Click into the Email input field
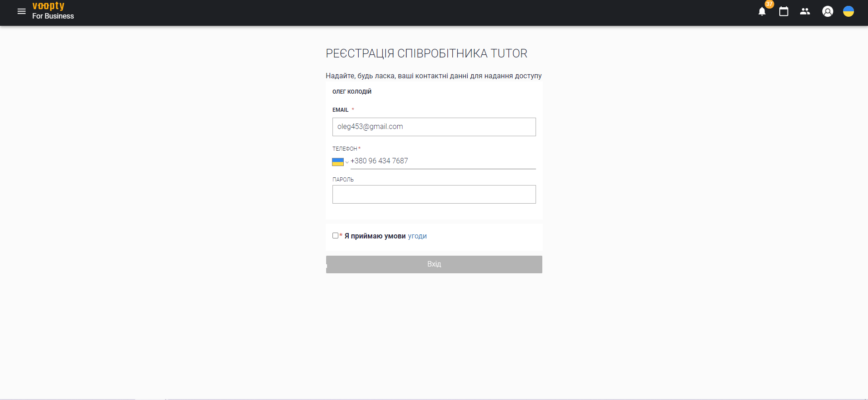Screen dimensions: 868x400 (434, 127)
